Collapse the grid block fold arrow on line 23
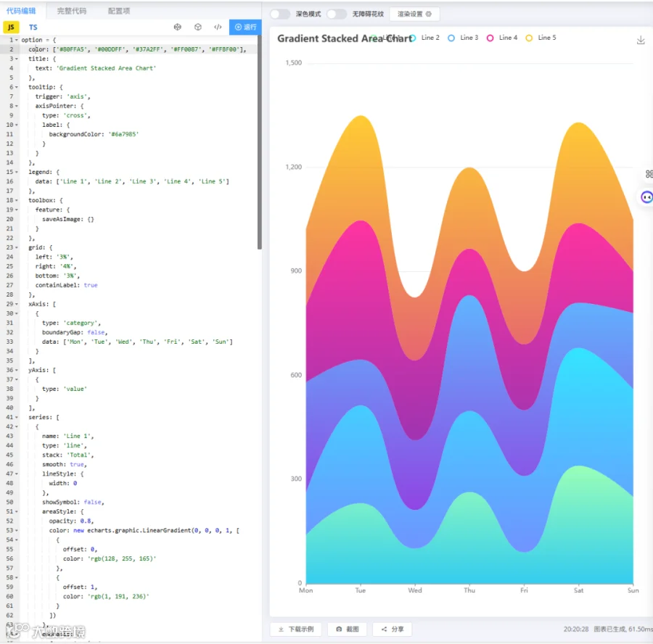Screen dimensions: 653x644 [16, 247]
